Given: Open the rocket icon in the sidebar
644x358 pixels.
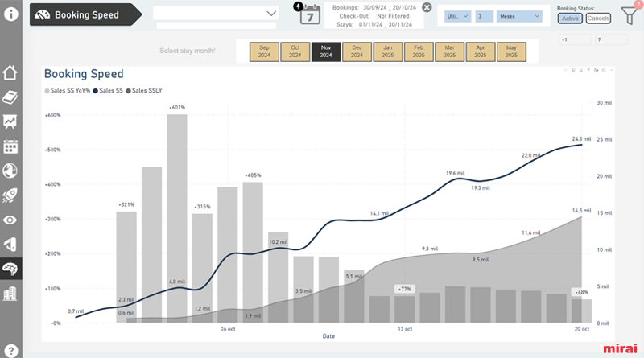Looking at the screenshot, I should pos(10,195).
